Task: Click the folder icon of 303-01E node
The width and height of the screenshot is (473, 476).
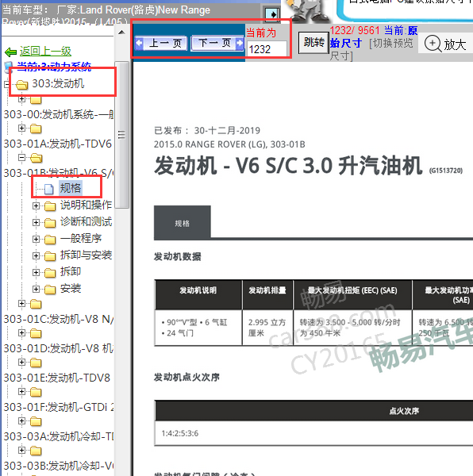Action: tap(37, 363)
